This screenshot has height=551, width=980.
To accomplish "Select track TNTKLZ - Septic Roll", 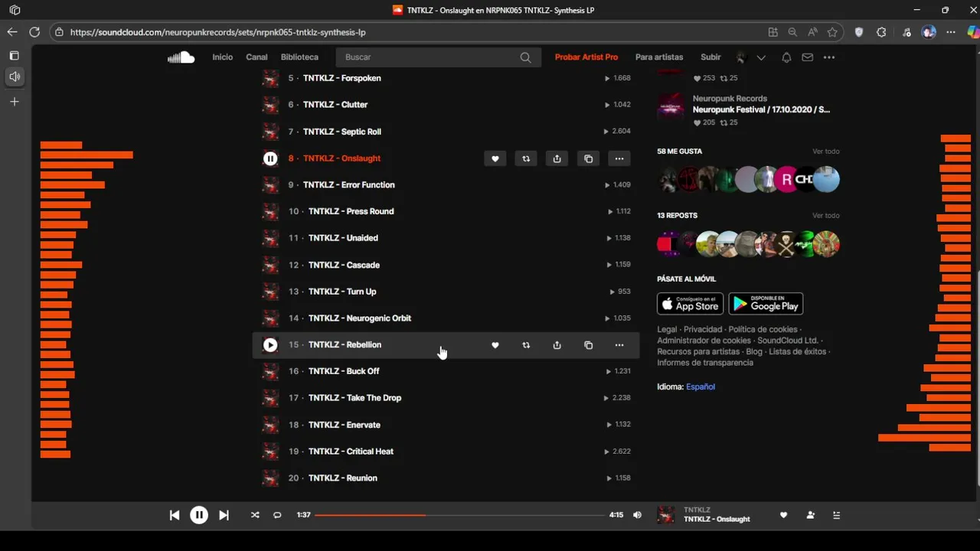I will [x=342, y=132].
